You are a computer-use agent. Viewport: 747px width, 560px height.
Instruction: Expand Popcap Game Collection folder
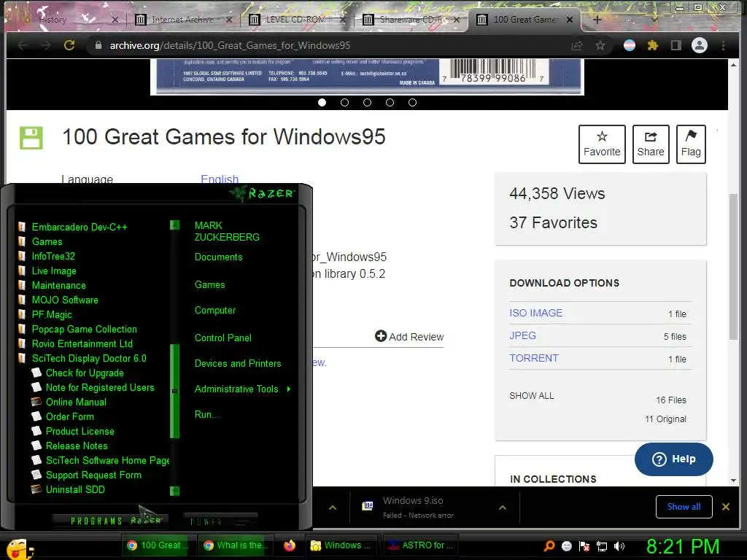coord(84,329)
